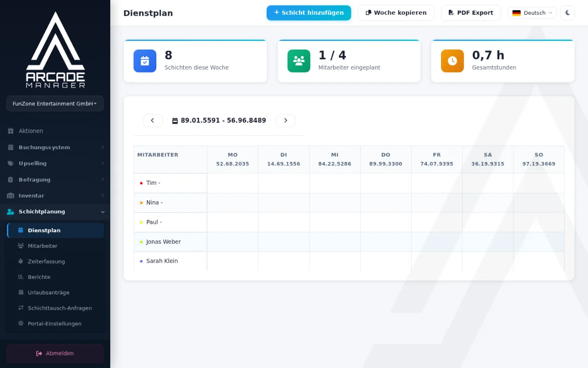Click the Arcade Manager logo
The image size is (588, 368).
click(x=55, y=50)
